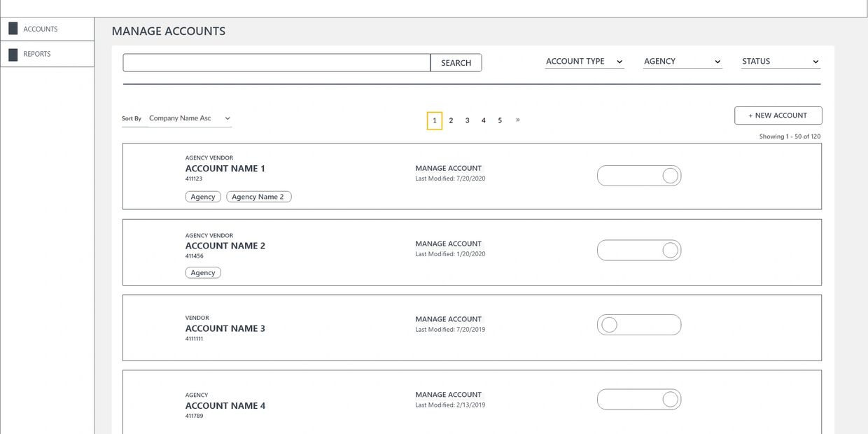This screenshot has height=434, width=868.
Task: Click the Accounts sidebar icon
Action: click(x=13, y=29)
